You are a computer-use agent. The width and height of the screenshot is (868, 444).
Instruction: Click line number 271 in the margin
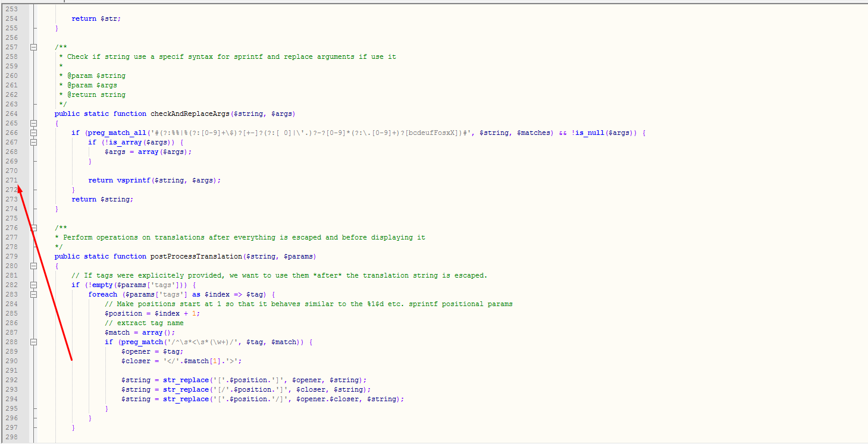11,180
